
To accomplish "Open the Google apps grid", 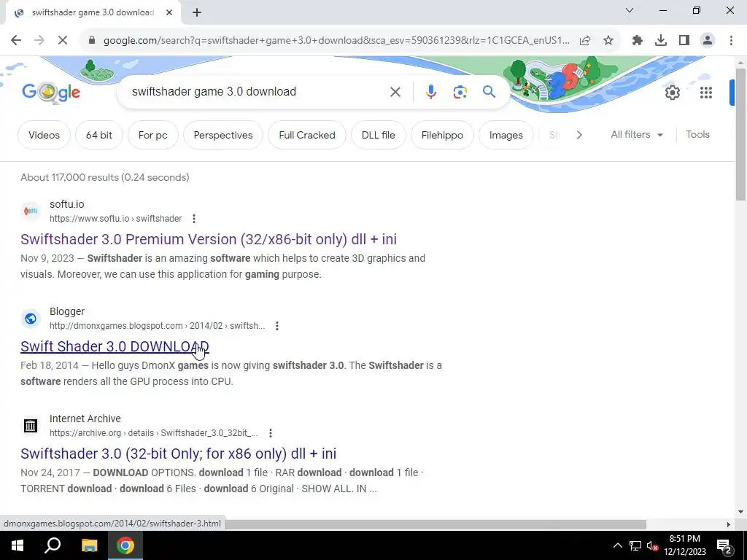I will tap(706, 93).
